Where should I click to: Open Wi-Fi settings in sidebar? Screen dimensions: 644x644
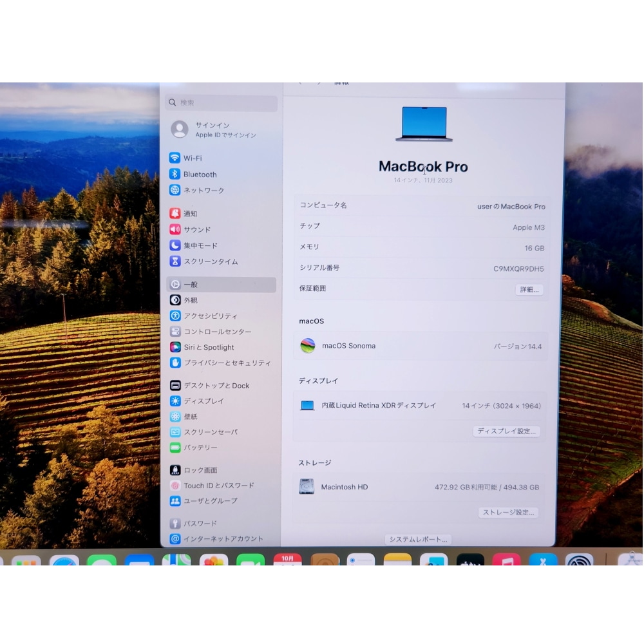tap(193, 158)
